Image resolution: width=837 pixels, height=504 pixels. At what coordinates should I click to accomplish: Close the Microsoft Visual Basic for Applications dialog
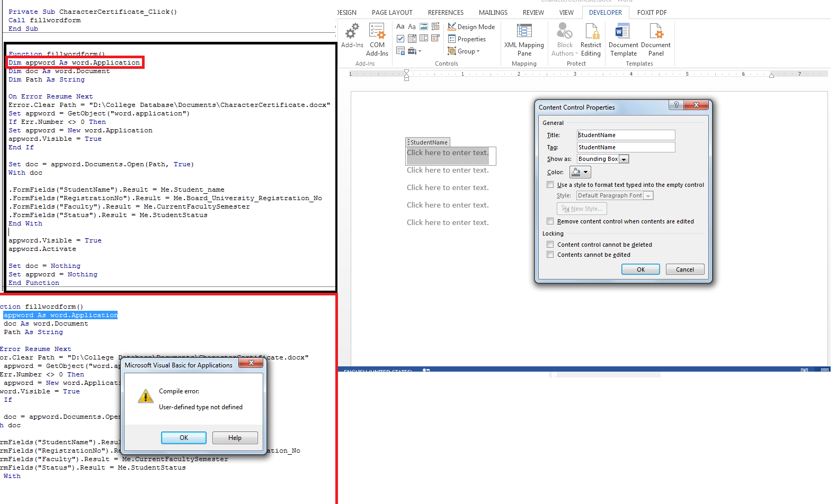point(251,363)
